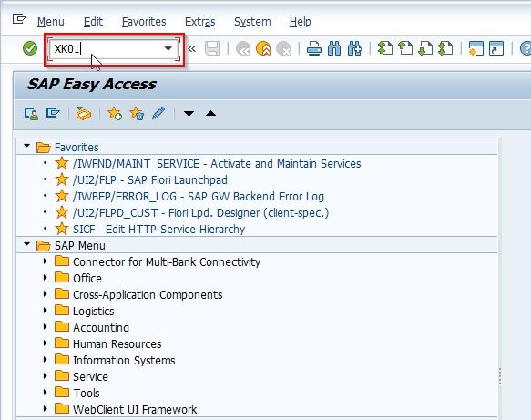This screenshot has width=531, height=420.
Task: Collapse the SAP Menu node
Action: click(x=26, y=244)
